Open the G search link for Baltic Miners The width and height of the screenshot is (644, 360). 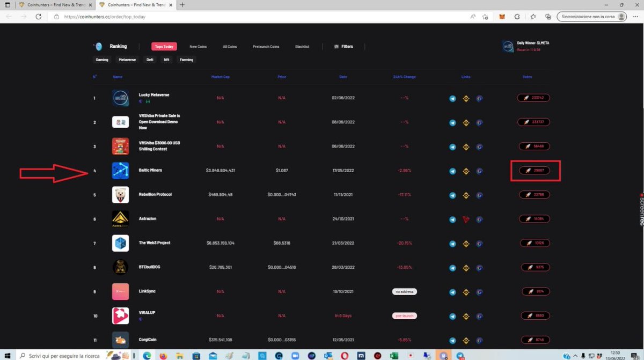coord(479,171)
